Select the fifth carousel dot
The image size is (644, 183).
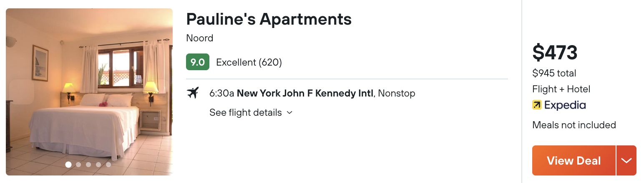click(108, 165)
